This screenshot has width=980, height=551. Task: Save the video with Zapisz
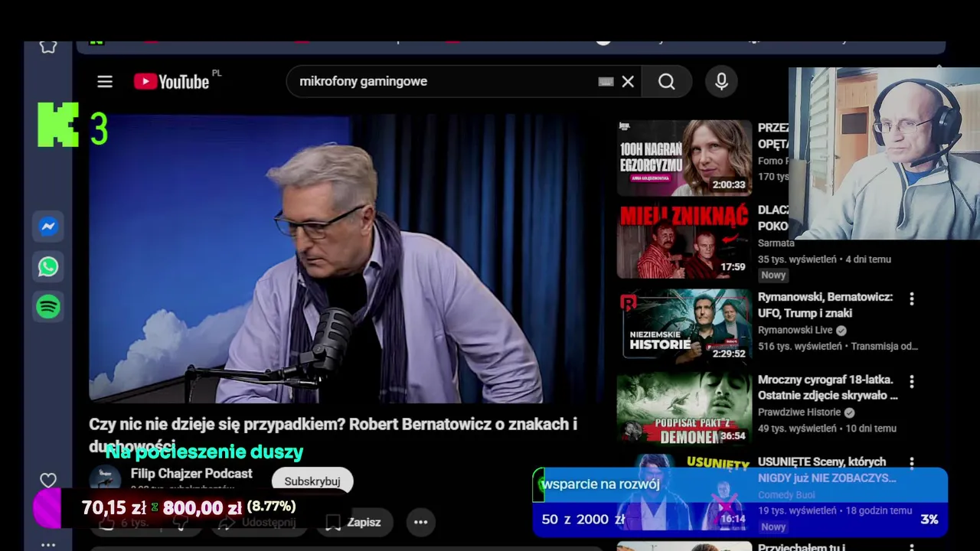(354, 522)
